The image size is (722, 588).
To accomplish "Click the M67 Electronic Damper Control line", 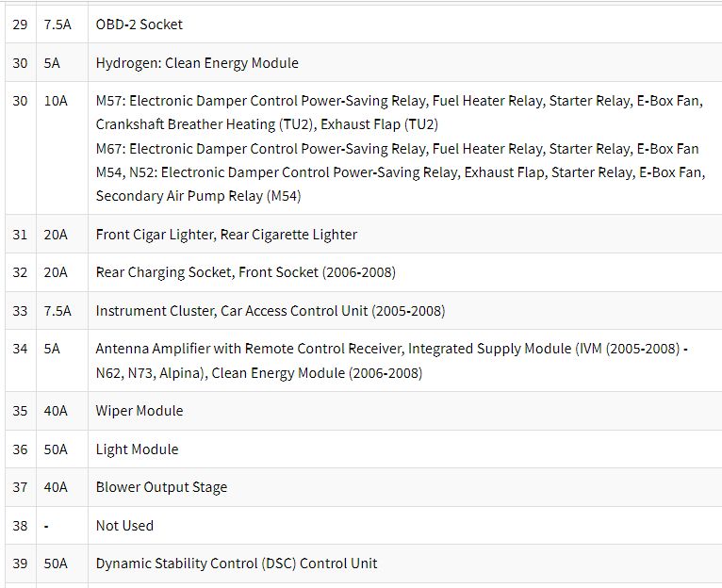I will pyautogui.click(x=398, y=149).
